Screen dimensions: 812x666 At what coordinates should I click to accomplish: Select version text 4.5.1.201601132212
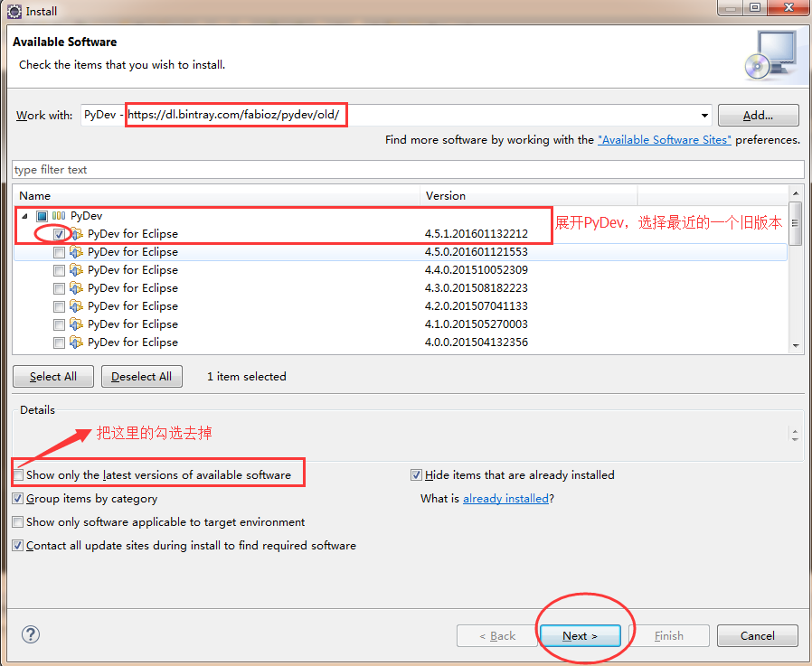[477, 234]
